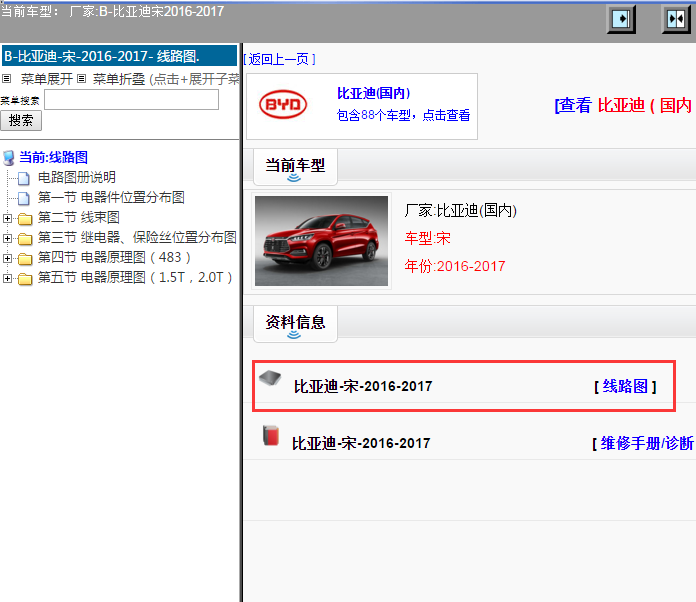Click page icon beside 电路图册说明

24,178
